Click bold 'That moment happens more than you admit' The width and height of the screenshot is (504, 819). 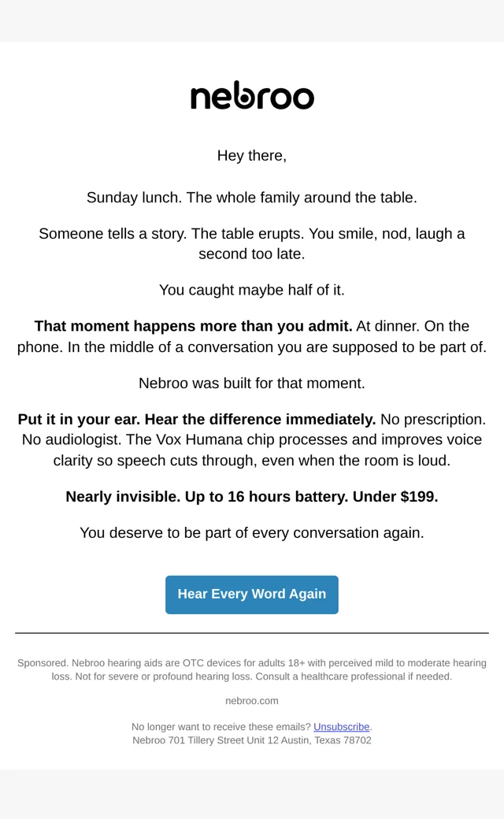[193, 326]
